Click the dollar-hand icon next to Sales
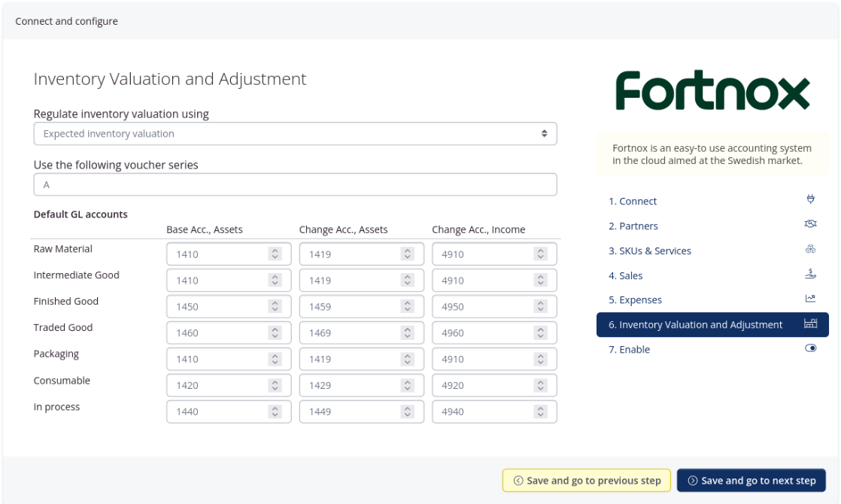This screenshot has height=504, width=841. 810,273
